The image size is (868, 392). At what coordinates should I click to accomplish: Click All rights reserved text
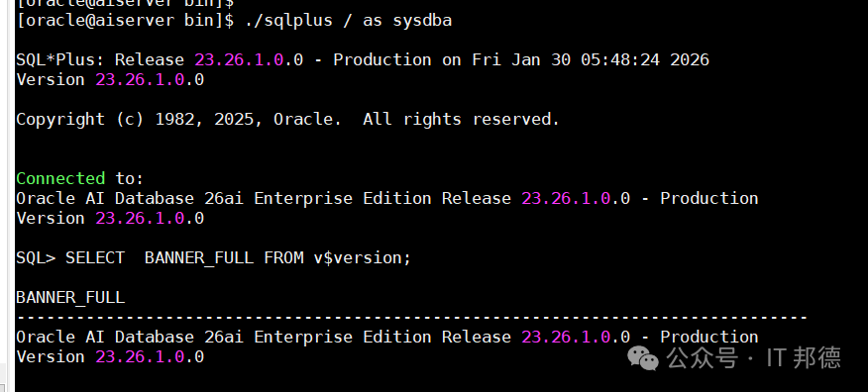pos(461,120)
